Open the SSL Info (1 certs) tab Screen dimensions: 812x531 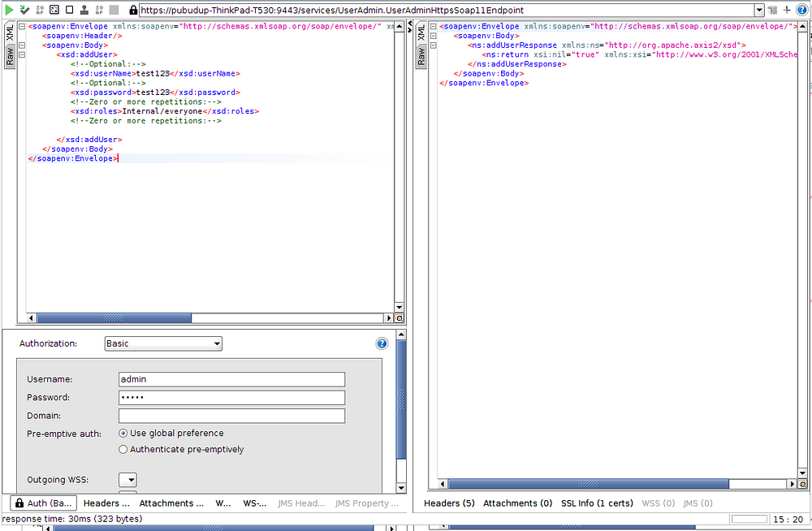pos(597,503)
